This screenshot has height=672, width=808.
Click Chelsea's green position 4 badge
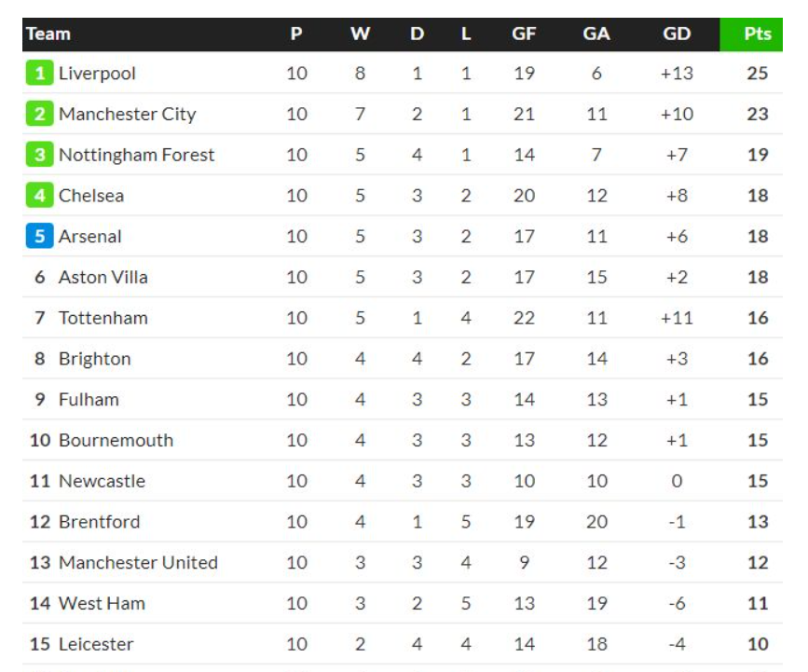pyautogui.click(x=40, y=196)
